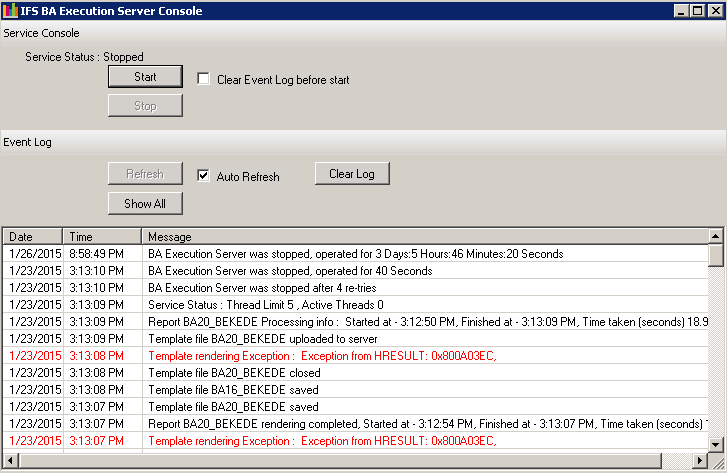
Task: Select 'Template file BA16_BEKEDE saved' message
Action: 233,390
